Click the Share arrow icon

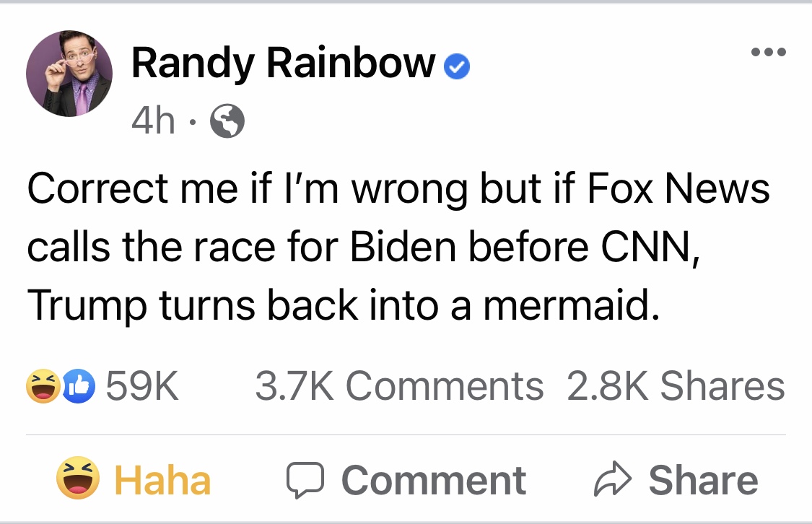click(612, 481)
